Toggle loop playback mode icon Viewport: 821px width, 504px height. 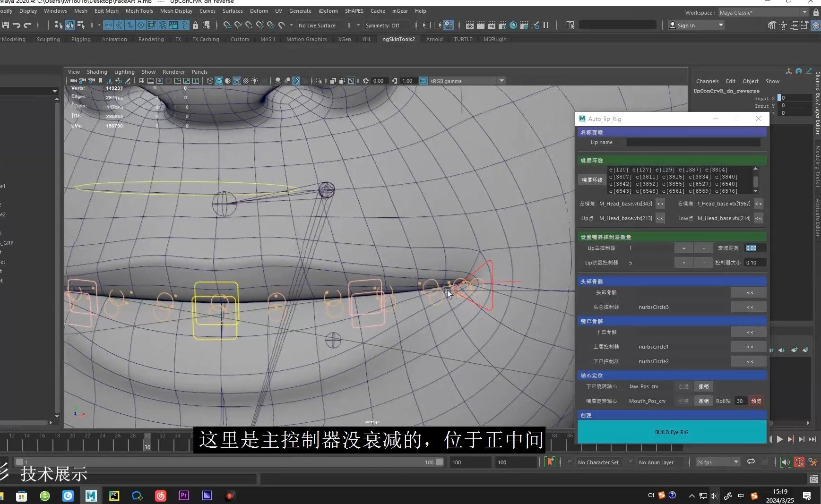coord(751,462)
